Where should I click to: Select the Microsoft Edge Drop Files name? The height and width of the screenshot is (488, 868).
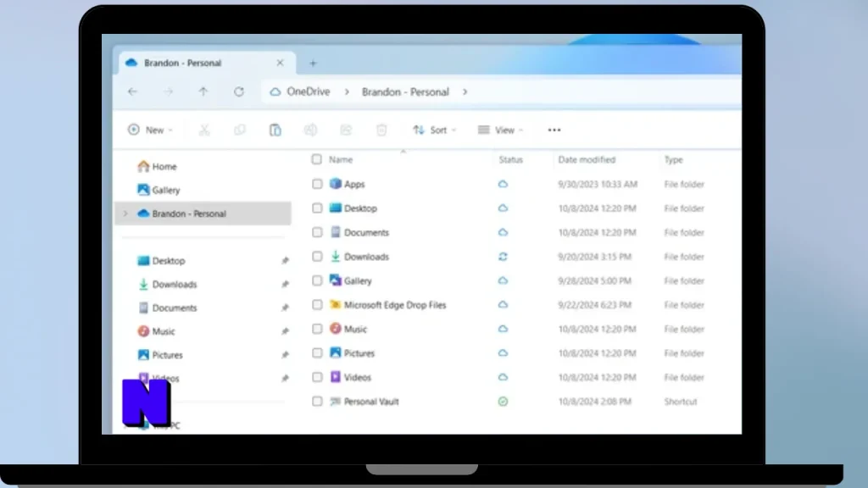pos(395,305)
